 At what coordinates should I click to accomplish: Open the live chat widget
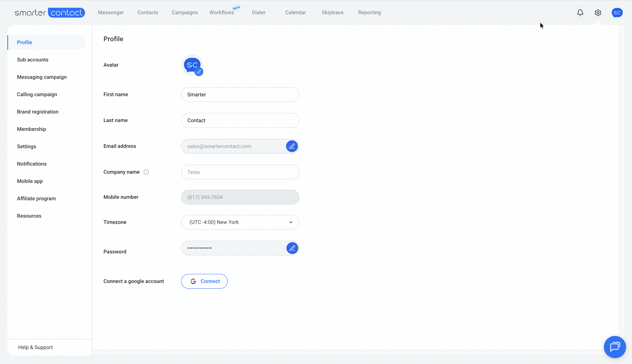[x=615, y=347]
